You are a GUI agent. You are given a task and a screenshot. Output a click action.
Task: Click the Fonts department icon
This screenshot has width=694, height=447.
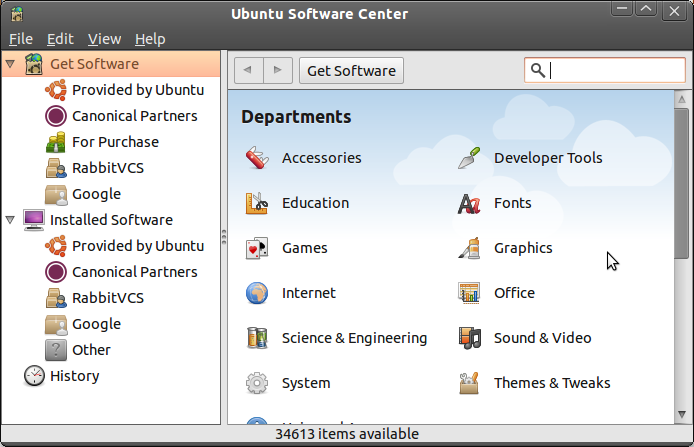(469, 203)
